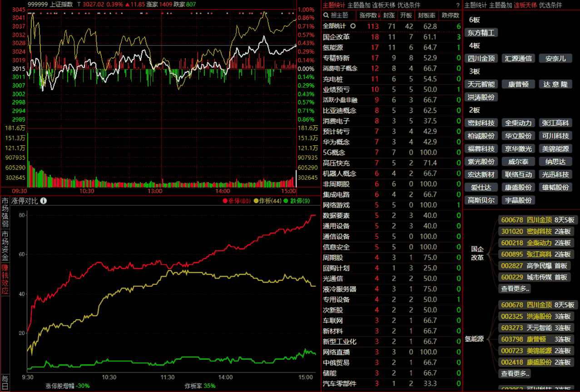Select the 机器人概念 theme row

[x=392, y=174]
